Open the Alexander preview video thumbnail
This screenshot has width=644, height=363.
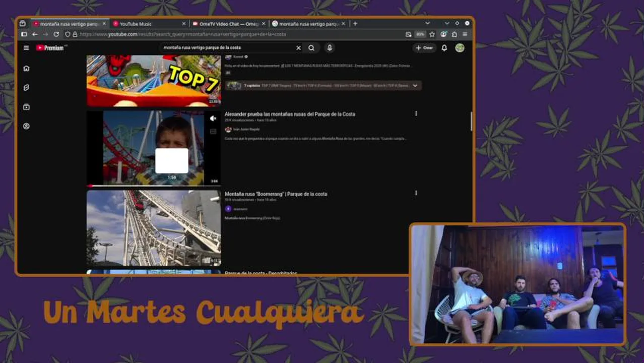[x=154, y=148]
